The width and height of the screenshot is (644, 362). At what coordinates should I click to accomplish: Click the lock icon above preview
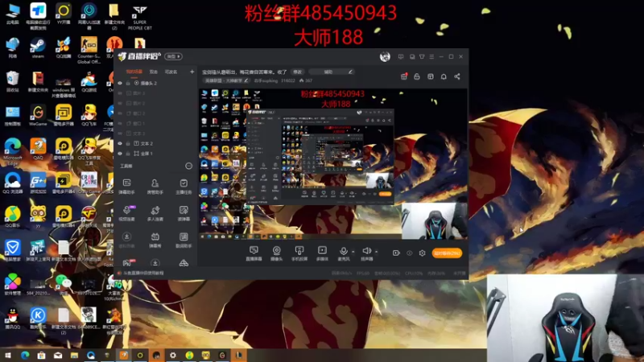coord(417,76)
